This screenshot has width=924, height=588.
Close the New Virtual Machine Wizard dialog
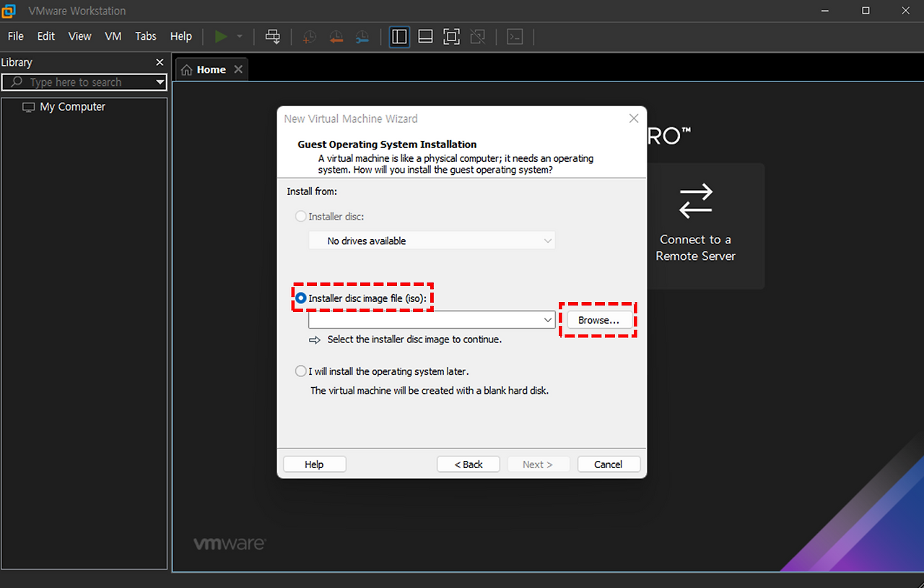point(634,118)
